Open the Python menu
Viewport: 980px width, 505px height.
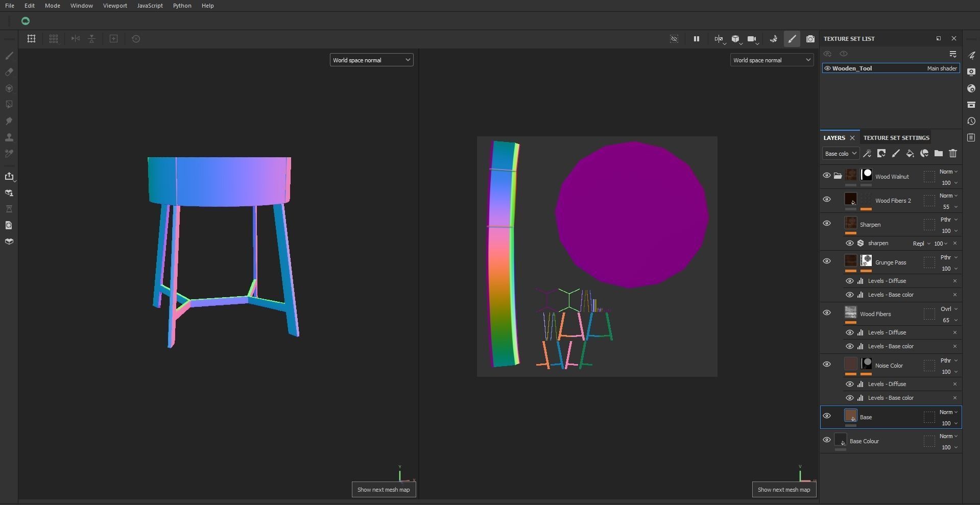(182, 6)
